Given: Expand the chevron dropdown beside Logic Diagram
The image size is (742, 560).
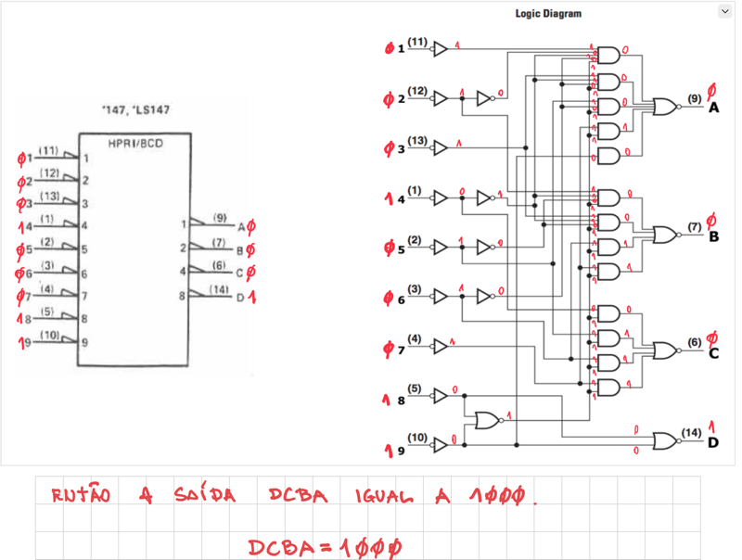Looking at the screenshot, I should 724,11.
